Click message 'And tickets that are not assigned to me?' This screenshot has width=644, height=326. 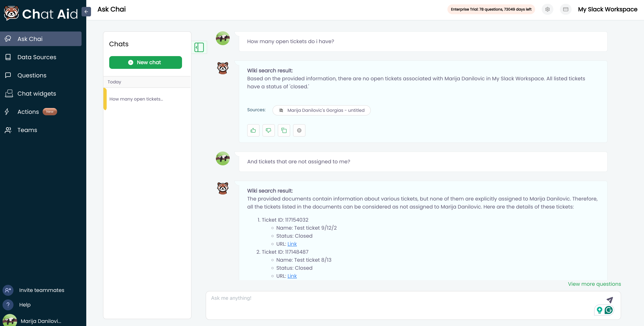click(299, 162)
